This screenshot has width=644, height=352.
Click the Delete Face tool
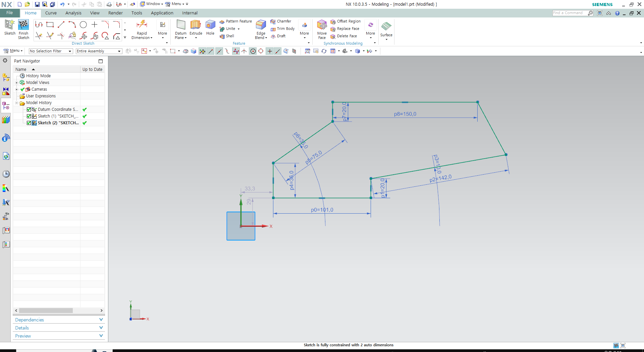(343, 36)
